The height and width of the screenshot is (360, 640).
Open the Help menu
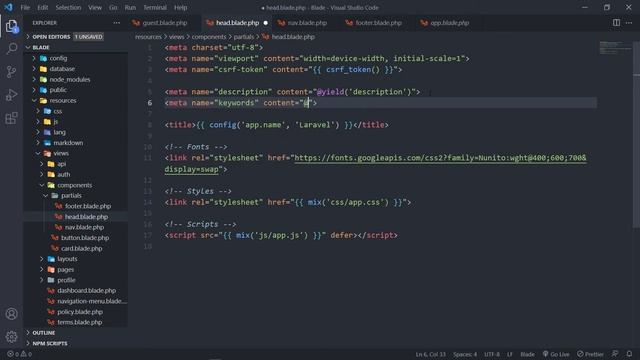coord(180,7)
